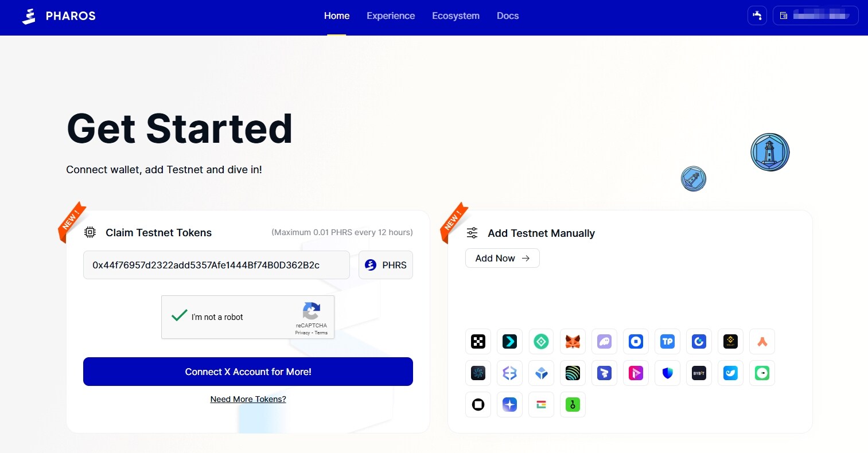Select the MetaMask fox wallet icon
This screenshot has height=453, width=868.
[573, 342]
